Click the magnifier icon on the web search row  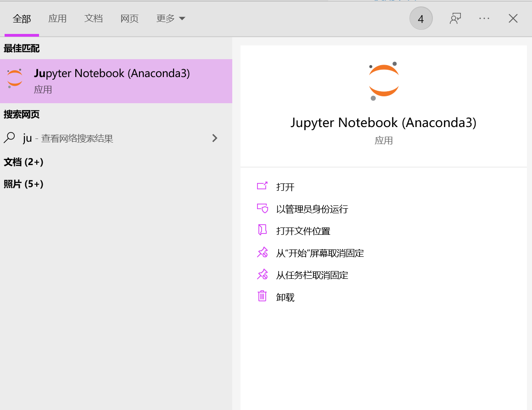coord(10,138)
